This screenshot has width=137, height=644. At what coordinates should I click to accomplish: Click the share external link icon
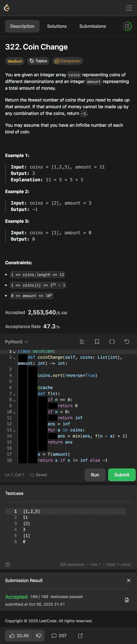click(80, 635)
